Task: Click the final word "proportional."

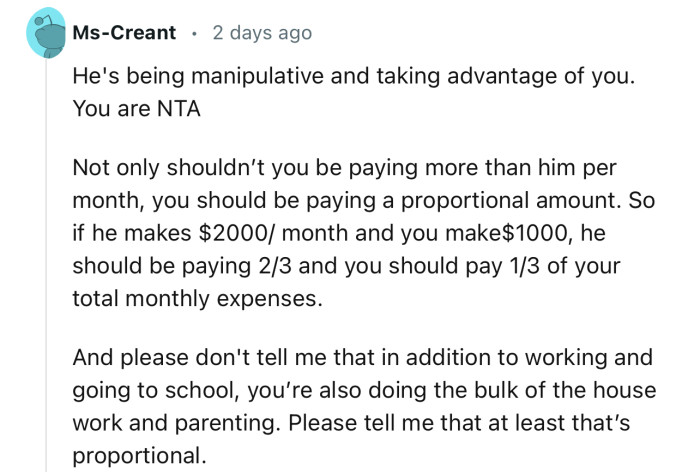Action: pyautogui.click(x=139, y=456)
